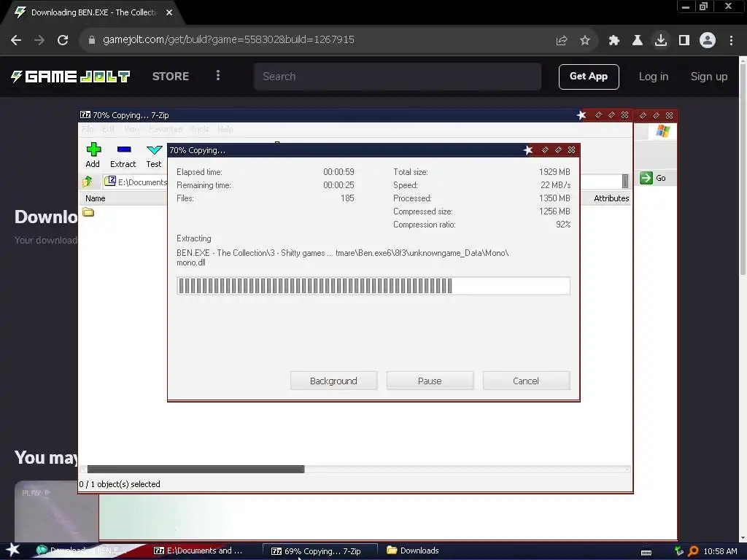Click the Sign up link
The image size is (747, 560).
(x=709, y=77)
